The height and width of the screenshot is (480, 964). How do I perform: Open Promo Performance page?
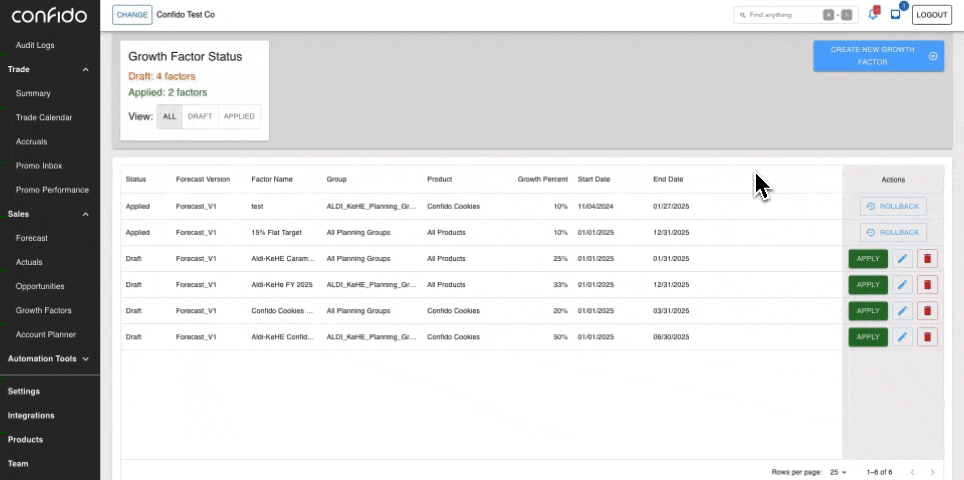pos(52,190)
